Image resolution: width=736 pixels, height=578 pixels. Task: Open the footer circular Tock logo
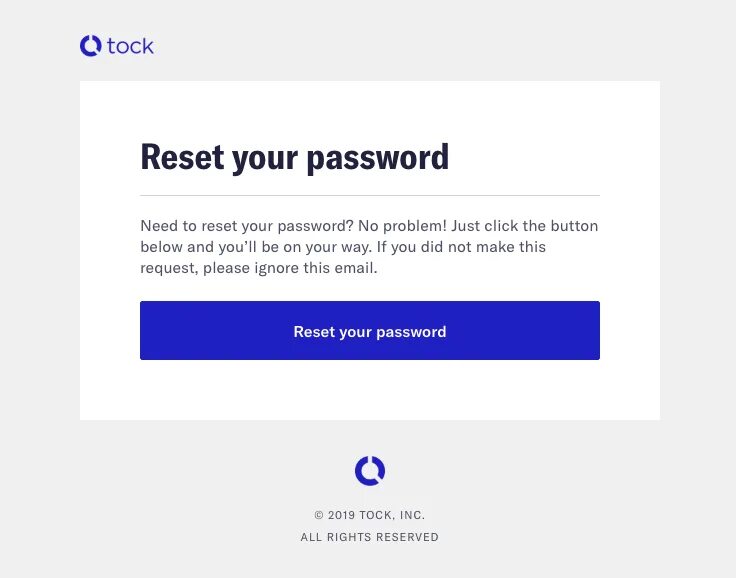click(370, 470)
